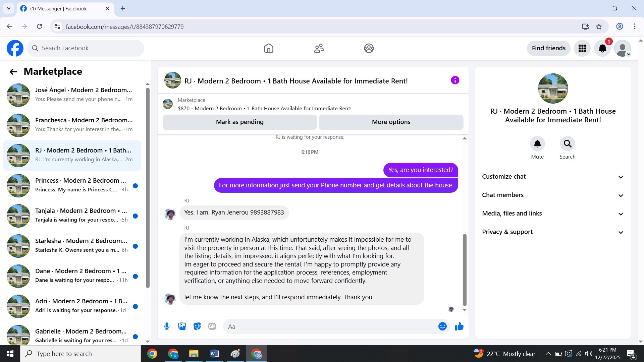Open the GIF picker icon

tap(212, 326)
